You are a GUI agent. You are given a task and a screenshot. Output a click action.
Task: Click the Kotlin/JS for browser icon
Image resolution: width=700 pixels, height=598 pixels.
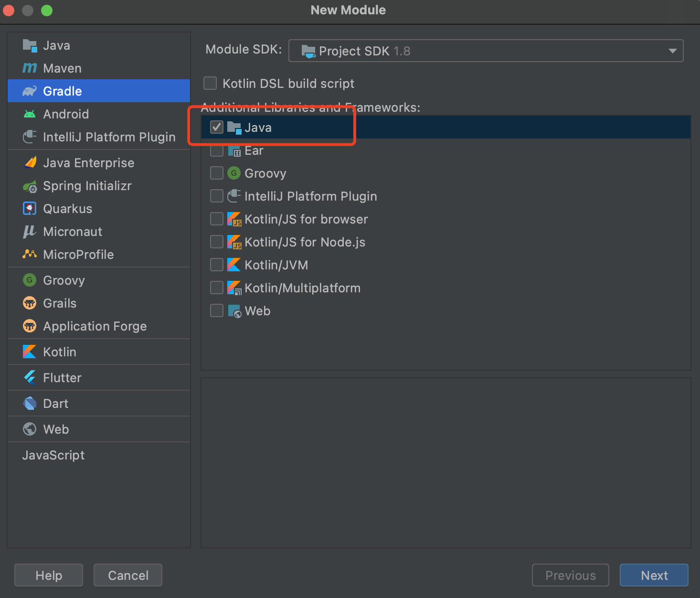point(234,219)
